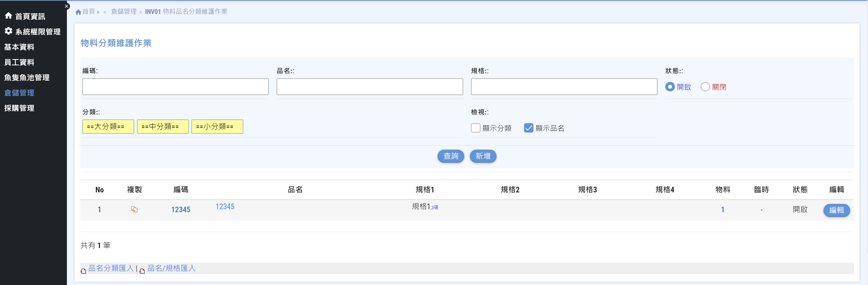Click the 開啟 status cell in row 1
868x285 pixels.
click(800, 209)
